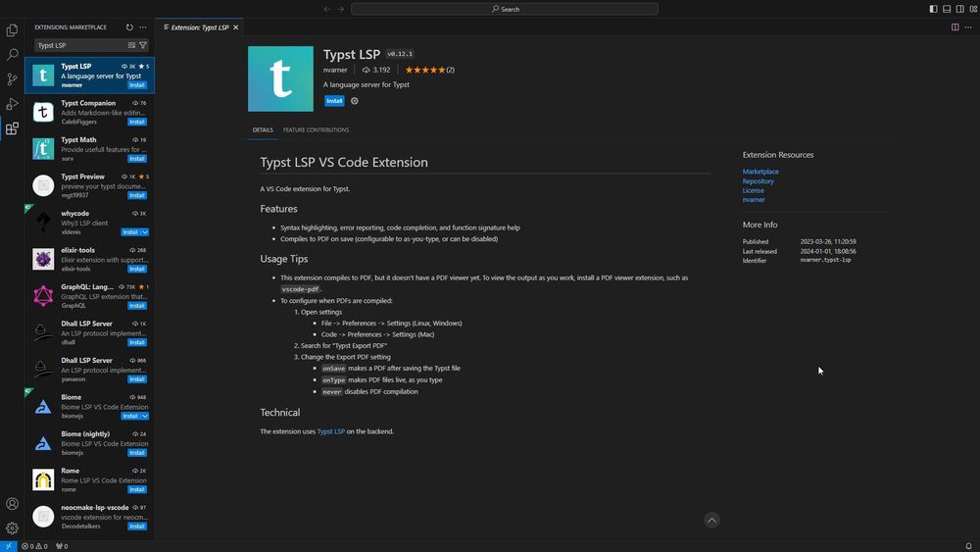
Task: Click forwarded ports status item
Action: [62, 546]
